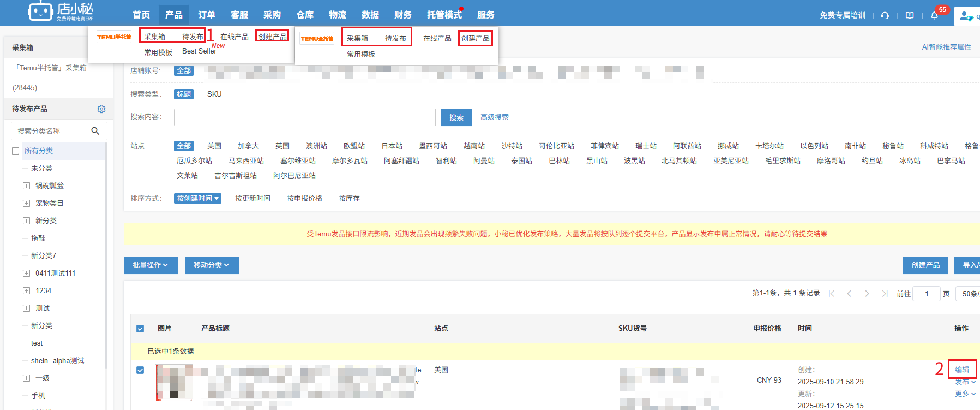
Task: Collapse the 所有分类 tree node
Action: click(x=15, y=151)
